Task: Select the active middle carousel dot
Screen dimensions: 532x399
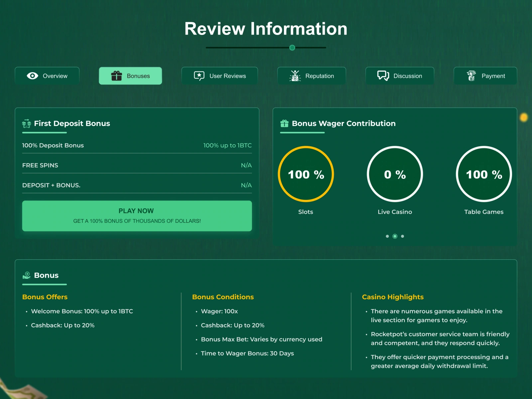Action: [395, 236]
